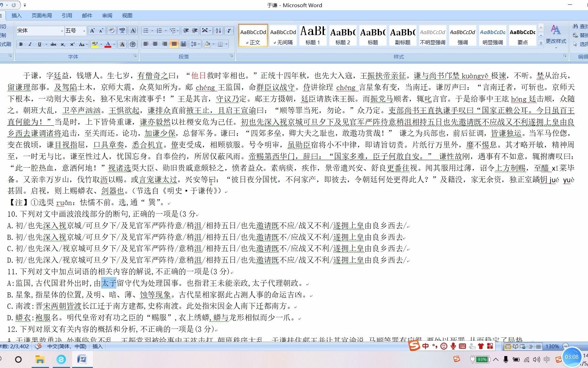
Task: Click the Zoom Out minus button
Action: pos(566,346)
